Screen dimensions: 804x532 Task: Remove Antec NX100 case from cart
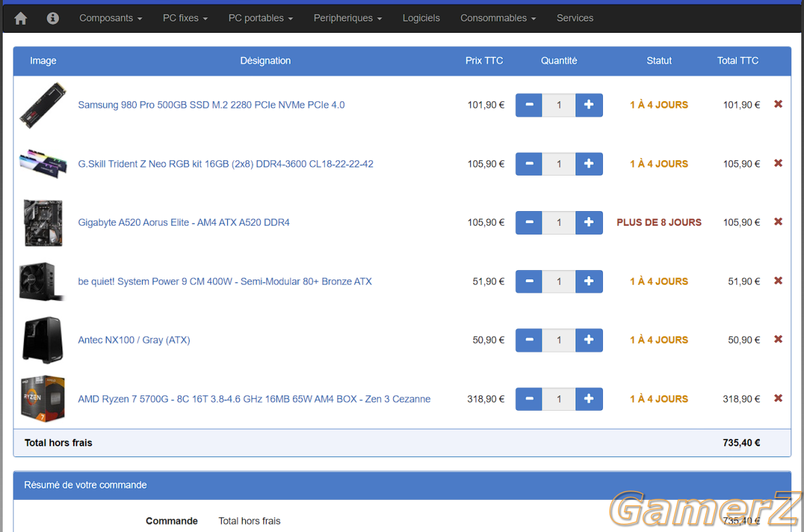pyautogui.click(x=778, y=340)
